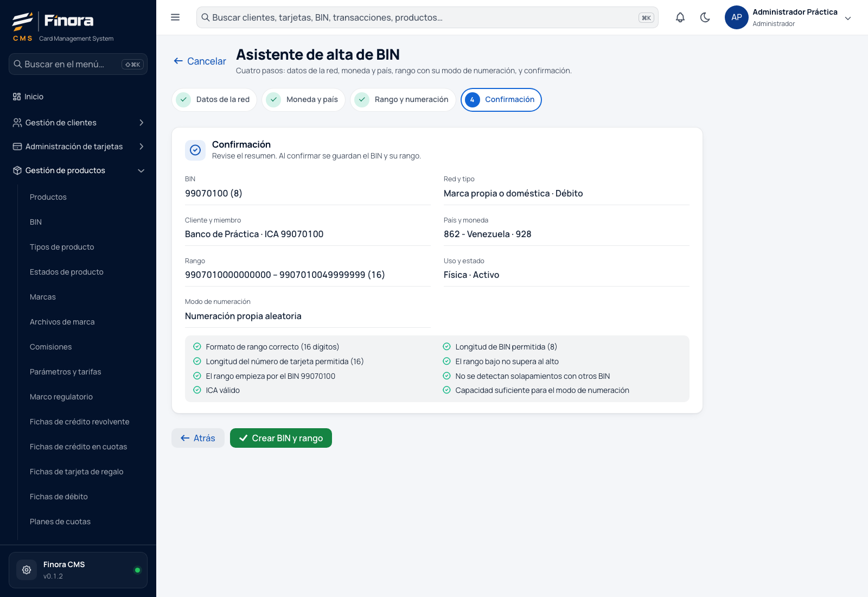This screenshot has width=868, height=597.
Task: Open Tipos de producto in sidebar
Action: click(x=62, y=247)
